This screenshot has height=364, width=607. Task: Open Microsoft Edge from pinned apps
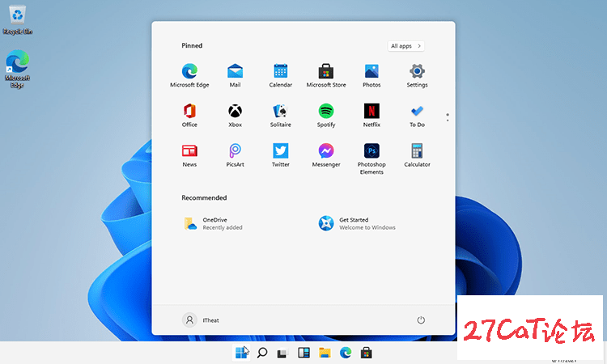click(189, 75)
